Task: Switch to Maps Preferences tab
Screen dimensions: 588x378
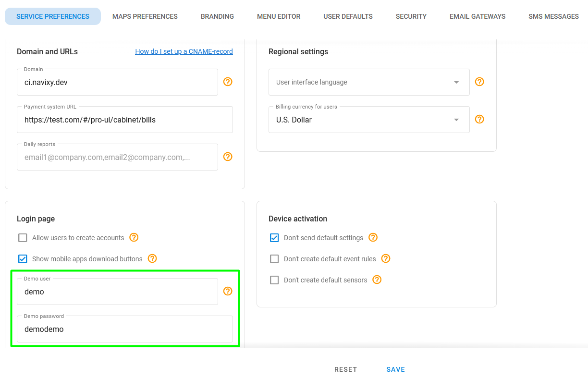Action: (145, 16)
